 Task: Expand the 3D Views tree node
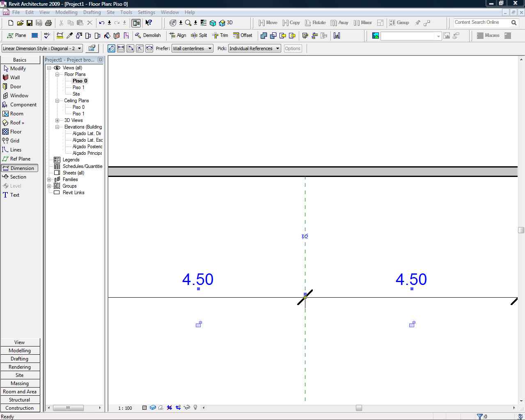(x=57, y=120)
